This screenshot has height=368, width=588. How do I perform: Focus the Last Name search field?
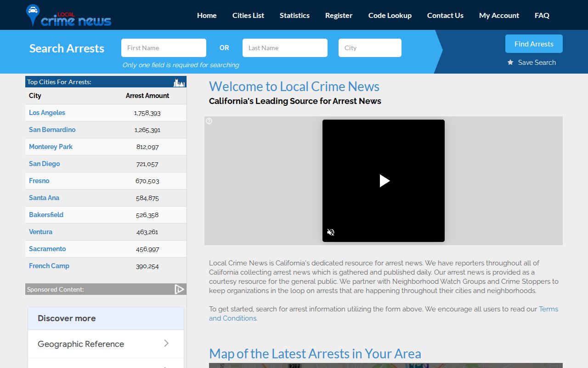coord(285,48)
